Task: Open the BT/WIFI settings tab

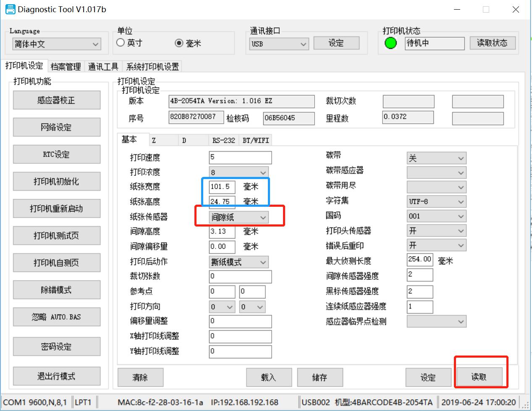Action: coord(255,140)
